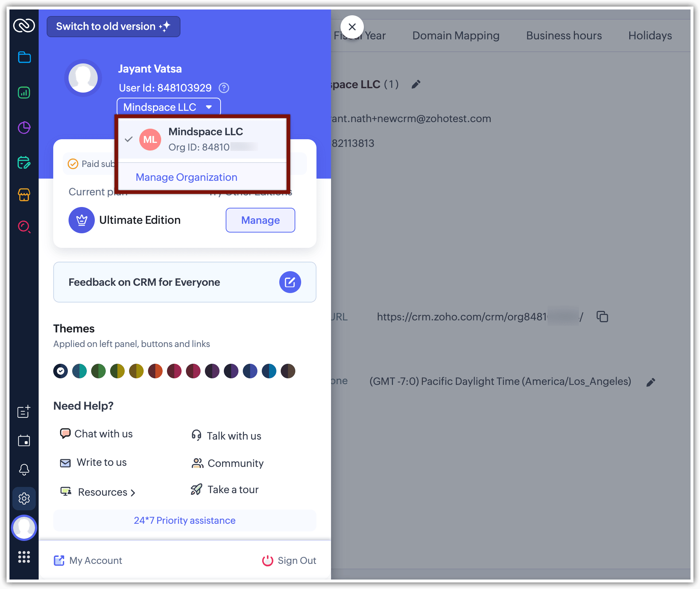
Task: Click the Manage Organization link
Action: click(186, 177)
